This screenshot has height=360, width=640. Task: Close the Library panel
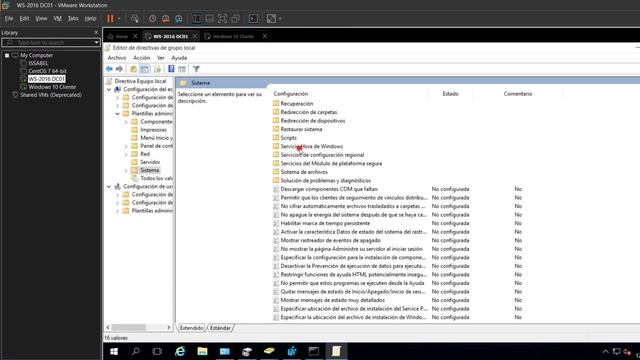pos(96,32)
